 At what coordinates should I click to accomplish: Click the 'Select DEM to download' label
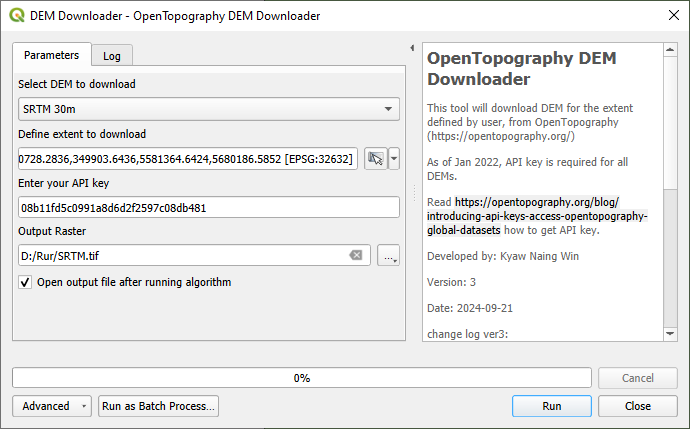click(x=77, y=84)
